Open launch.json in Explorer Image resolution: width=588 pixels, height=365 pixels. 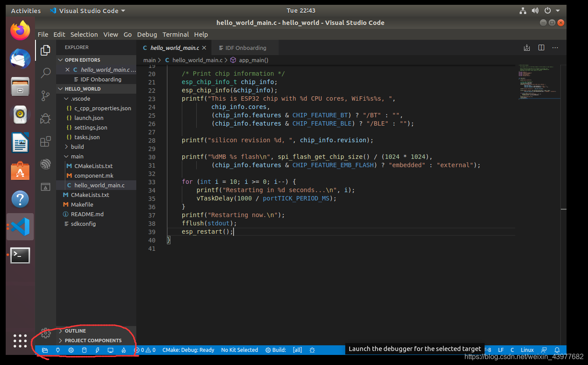point(96,118)
